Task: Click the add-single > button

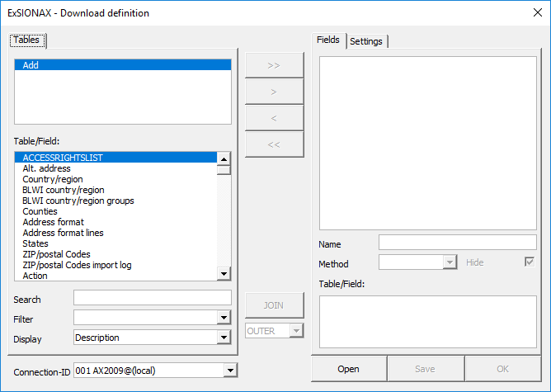Action: pos(274,92)
